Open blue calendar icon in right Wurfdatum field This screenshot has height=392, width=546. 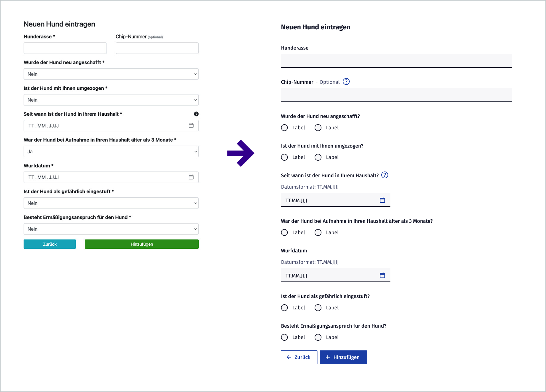tap(382, 275)
